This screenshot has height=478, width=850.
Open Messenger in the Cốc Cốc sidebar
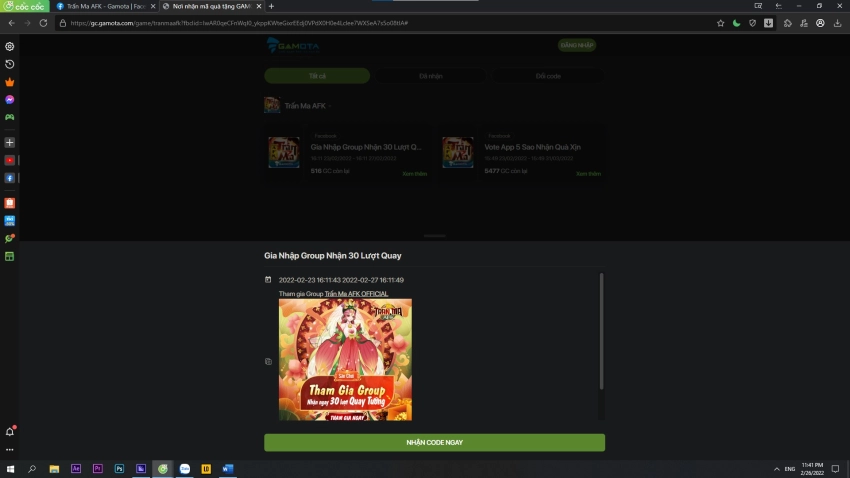10,100
